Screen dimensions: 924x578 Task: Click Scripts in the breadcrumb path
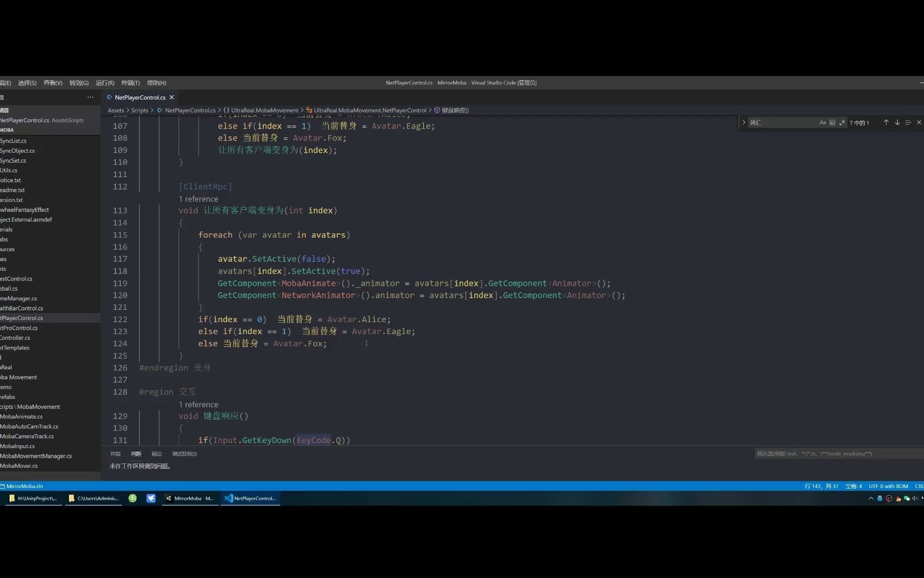tap(140, 110)
